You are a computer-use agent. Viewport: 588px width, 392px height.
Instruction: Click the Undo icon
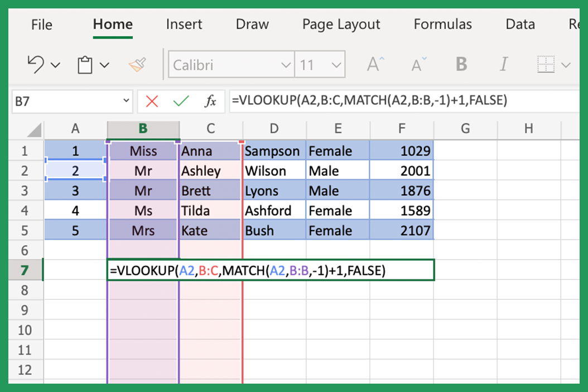coord(33,64)
